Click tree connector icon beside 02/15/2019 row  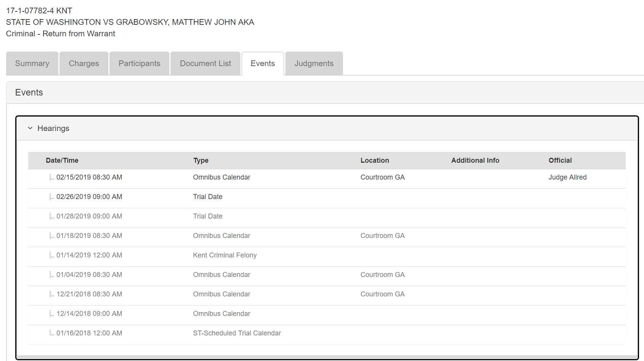(x=52, y=177)
